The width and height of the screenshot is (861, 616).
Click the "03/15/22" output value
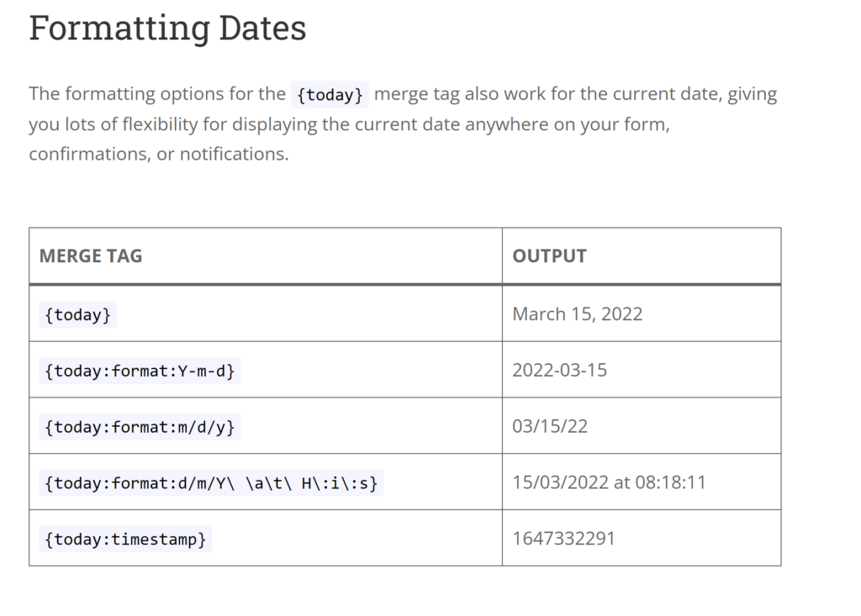[550, 427]
